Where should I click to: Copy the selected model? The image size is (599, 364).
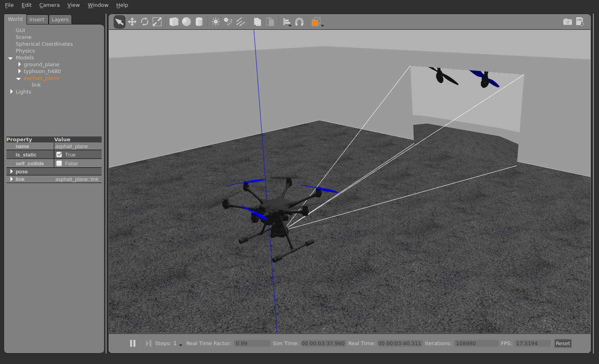pos(258,22)
